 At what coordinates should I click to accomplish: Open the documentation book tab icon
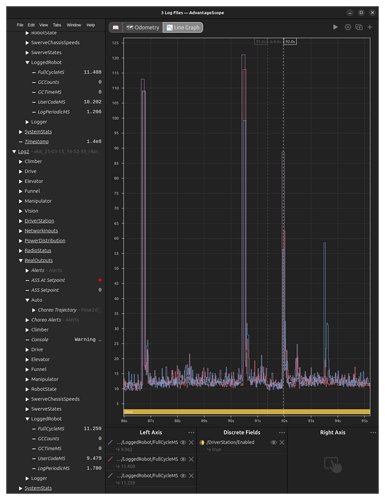116,27
